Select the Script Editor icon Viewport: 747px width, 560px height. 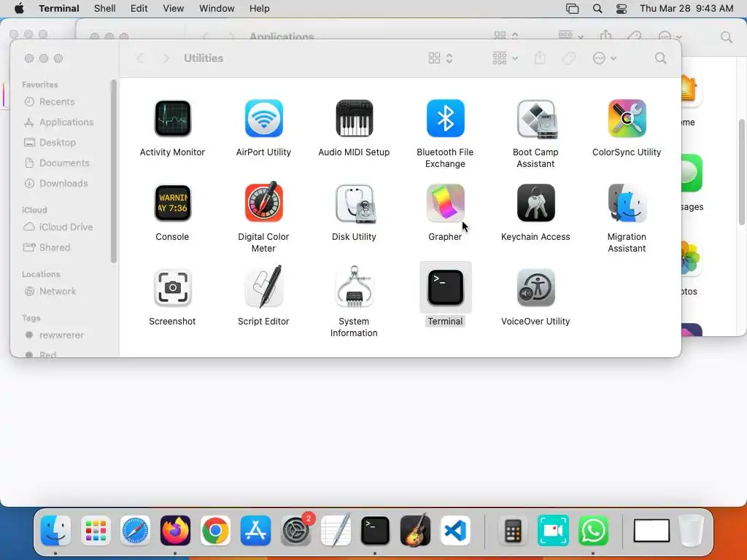tap(263, 287)
